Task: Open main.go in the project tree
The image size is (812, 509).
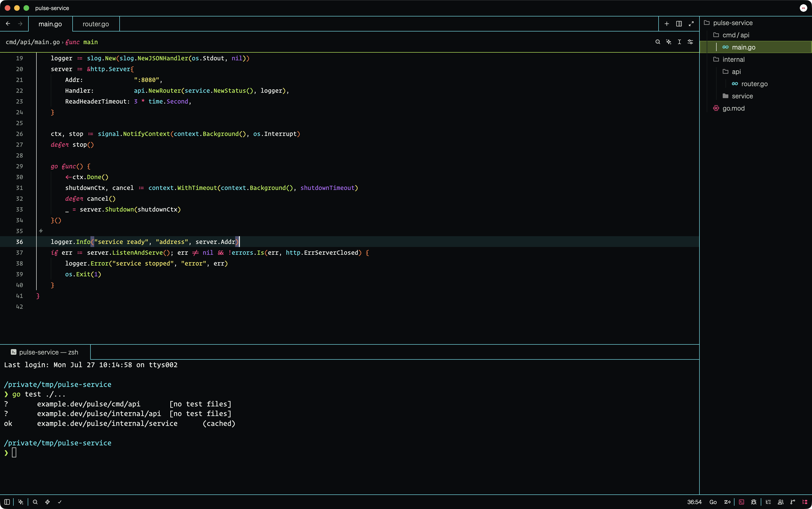Action: coord(756,47)
